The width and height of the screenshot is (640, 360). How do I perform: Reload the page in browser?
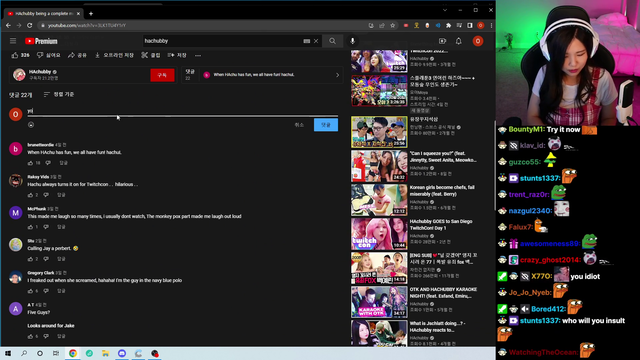29,25
